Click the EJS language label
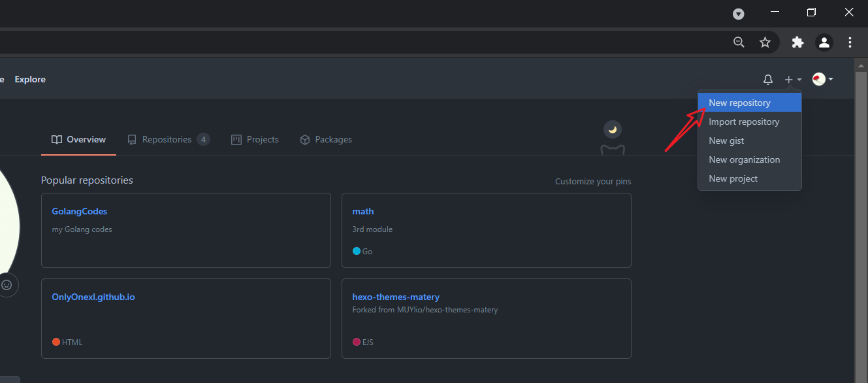Screen dimensions: 868x383 [x=368, y=342]
